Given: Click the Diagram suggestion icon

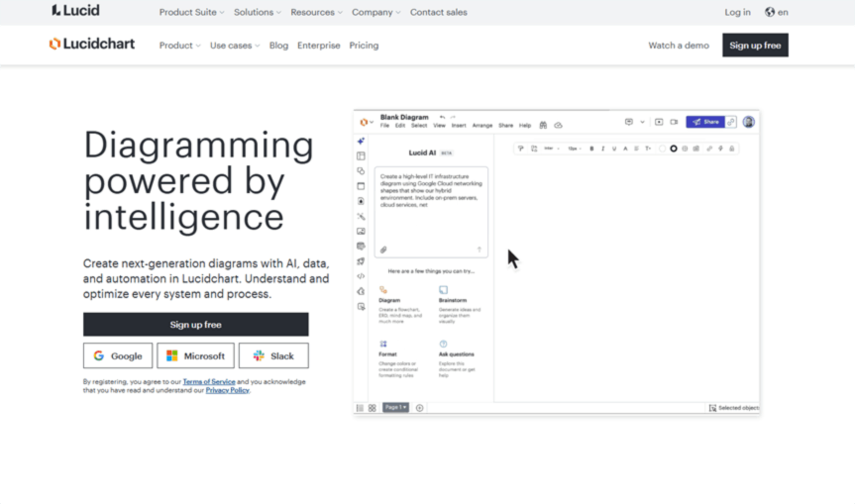Looking at the screenshot, I should click(383, 290).
